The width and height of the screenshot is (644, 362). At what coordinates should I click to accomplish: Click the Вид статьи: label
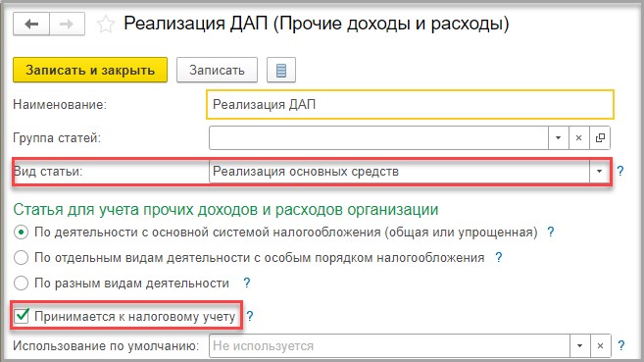48,171
